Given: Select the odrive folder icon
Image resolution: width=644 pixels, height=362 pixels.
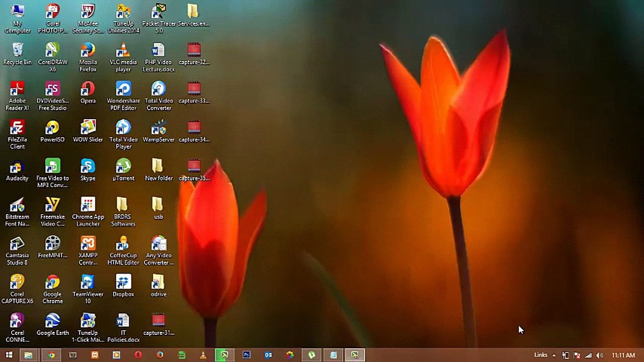Looking at the screenshot, I should pyautogui.click(x=158, y=286).
